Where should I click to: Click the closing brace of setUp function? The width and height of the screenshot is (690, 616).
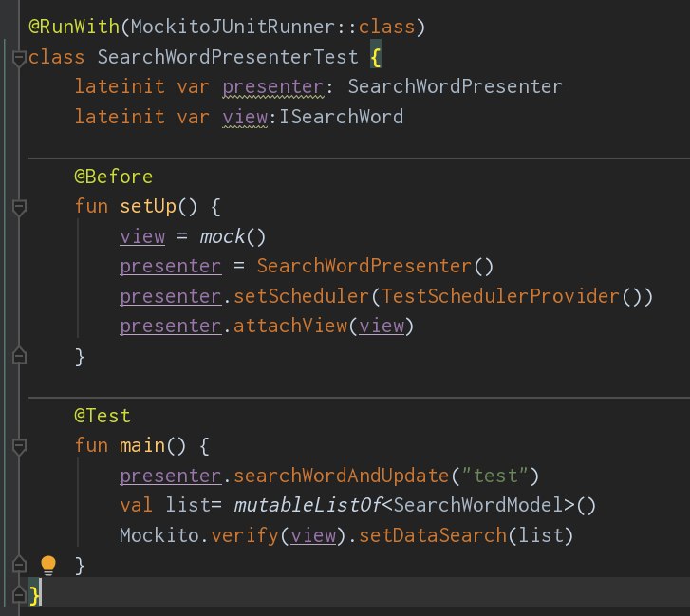(80, 356)
